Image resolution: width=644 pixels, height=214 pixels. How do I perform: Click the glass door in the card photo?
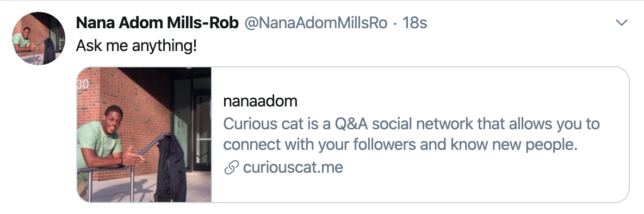coord(192,123)
